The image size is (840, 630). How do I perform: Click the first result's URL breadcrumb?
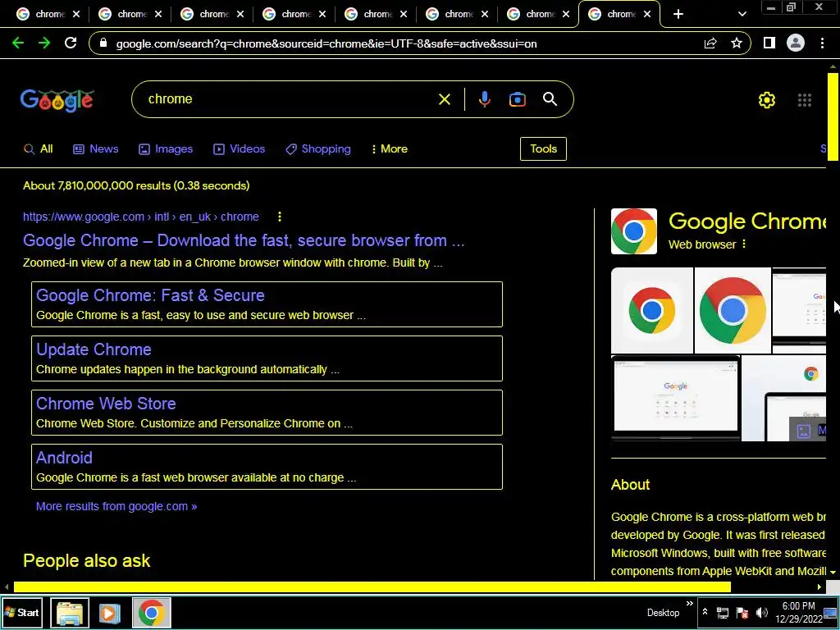point(141,217)
